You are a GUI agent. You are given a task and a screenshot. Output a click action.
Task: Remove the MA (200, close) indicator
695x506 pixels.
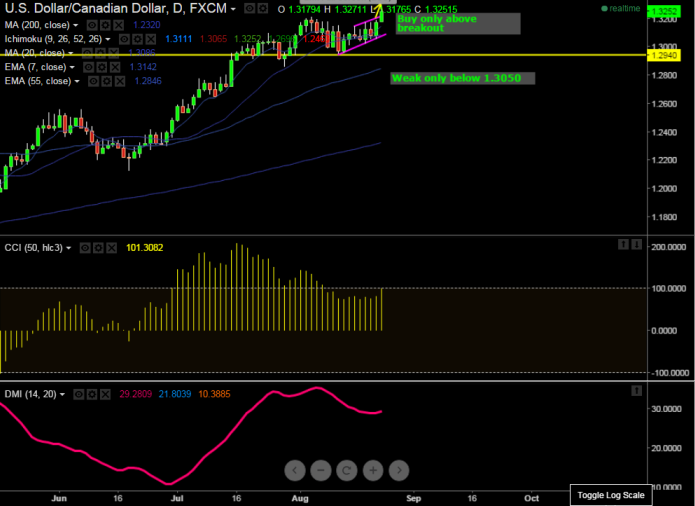point(118,25)
